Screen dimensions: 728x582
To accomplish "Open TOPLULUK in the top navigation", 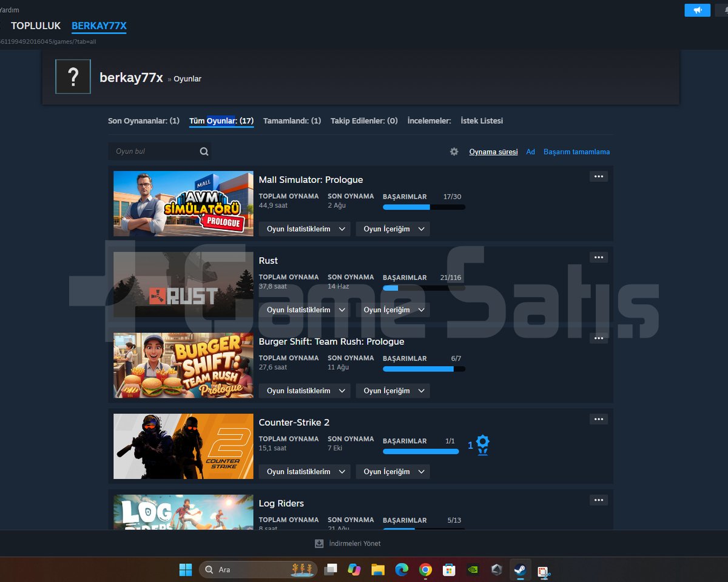I will tap(36, 25).
